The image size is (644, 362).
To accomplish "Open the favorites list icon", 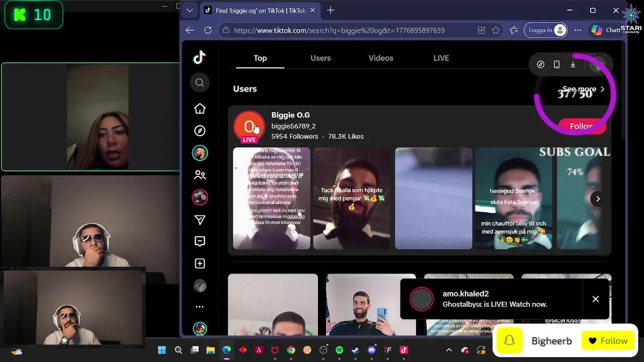I will tap(514, 30).
